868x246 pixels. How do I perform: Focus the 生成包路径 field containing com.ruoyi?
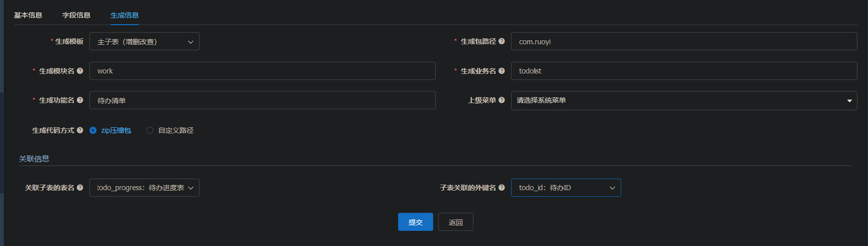click(x=684, y=41)
